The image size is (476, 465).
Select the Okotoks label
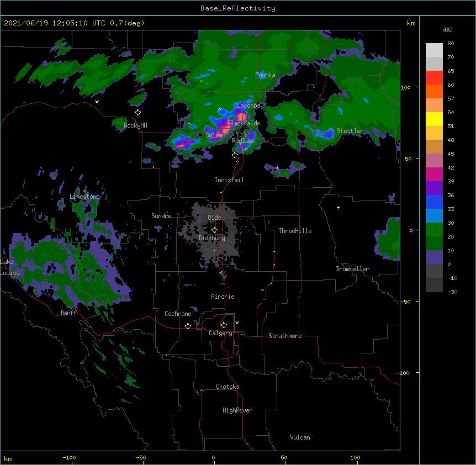(228, 387)
